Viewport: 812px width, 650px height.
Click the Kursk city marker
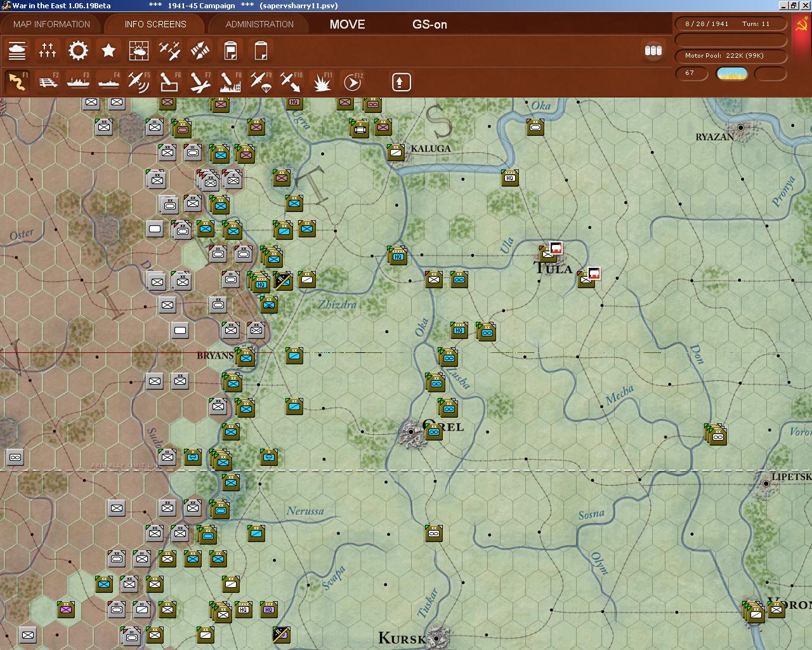[436, 637]
